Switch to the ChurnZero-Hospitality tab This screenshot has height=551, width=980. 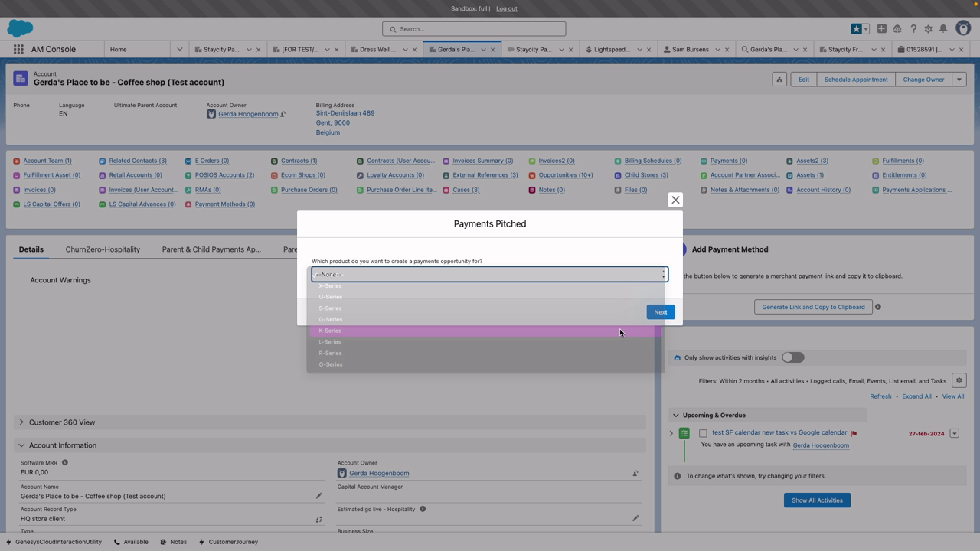(x=103, y=249)
